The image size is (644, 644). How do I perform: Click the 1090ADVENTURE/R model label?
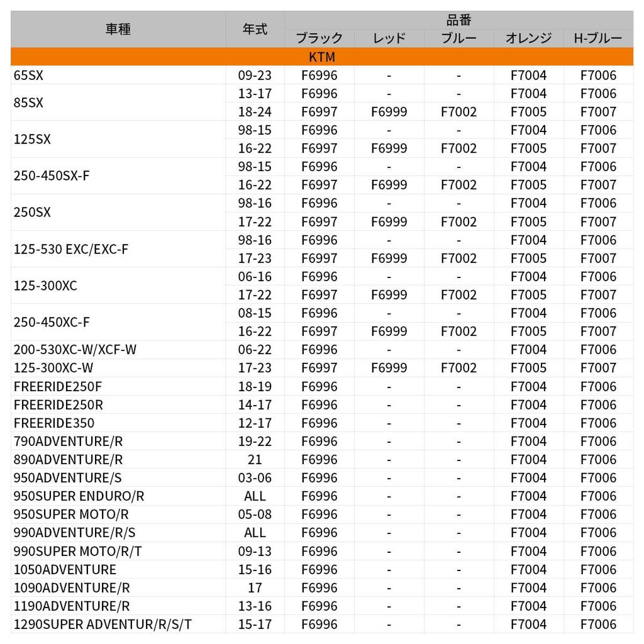72,588
